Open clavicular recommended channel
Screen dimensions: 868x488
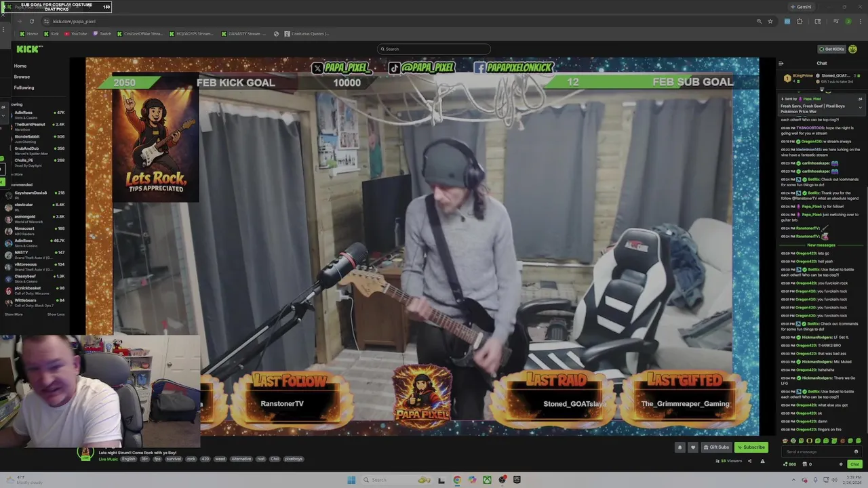(34, 206)
